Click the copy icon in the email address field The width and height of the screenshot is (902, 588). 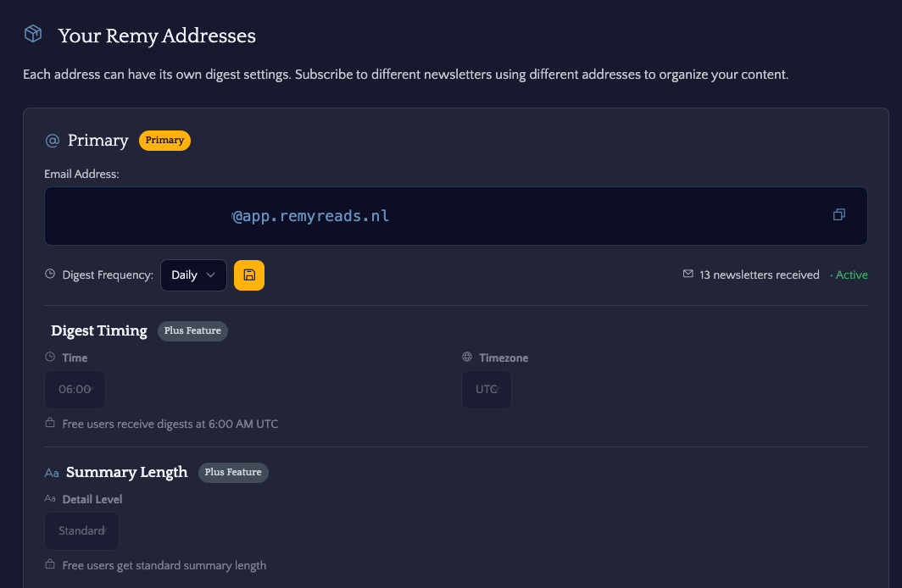[x=838, y=215]
